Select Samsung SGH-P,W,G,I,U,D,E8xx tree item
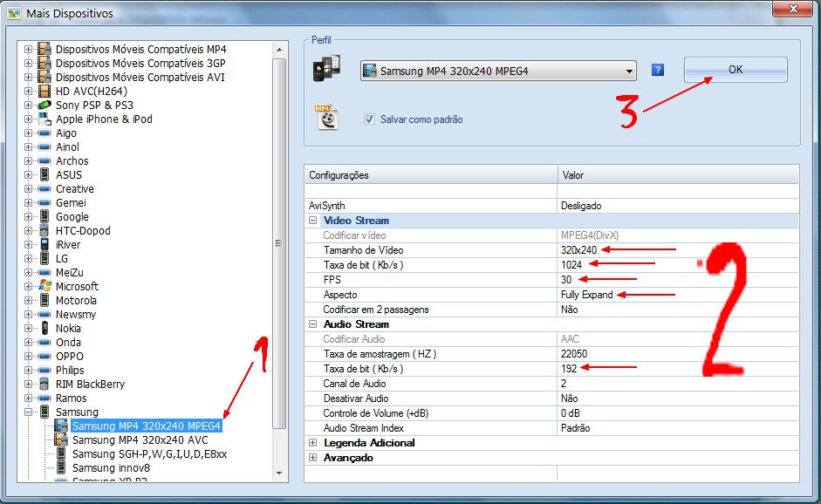This screenshot has width=821, height=504. (149, 453)
